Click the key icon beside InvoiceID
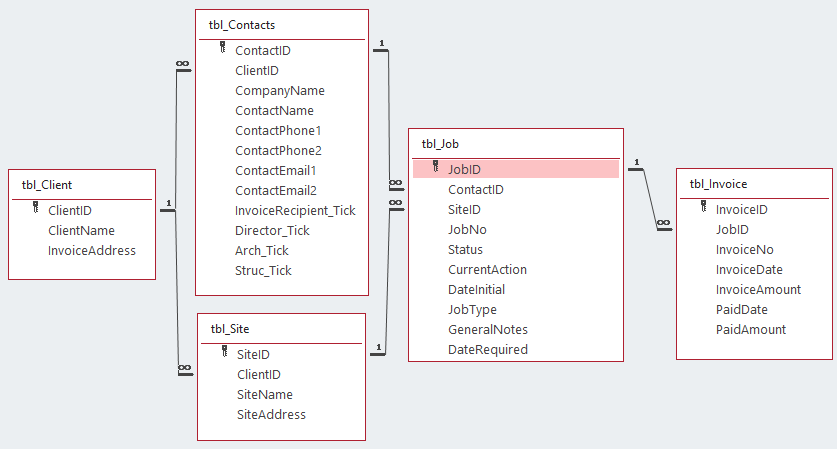This screenshot has width=837, height=449. click(703, 209)
